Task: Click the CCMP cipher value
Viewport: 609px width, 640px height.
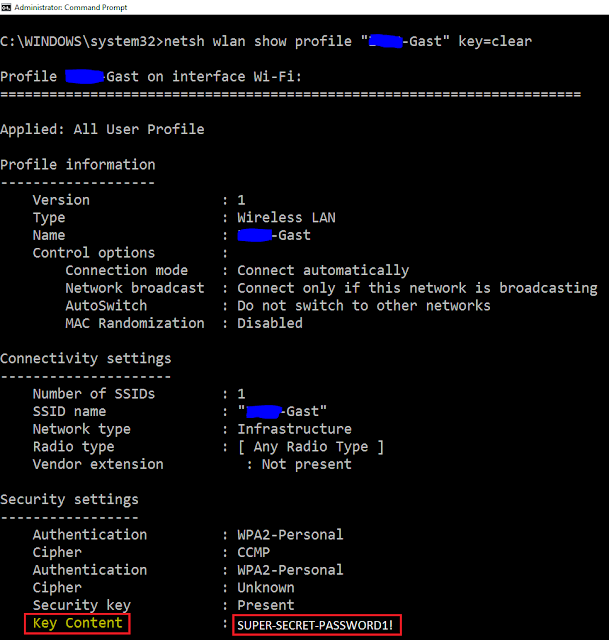Action: coord(253,552)
